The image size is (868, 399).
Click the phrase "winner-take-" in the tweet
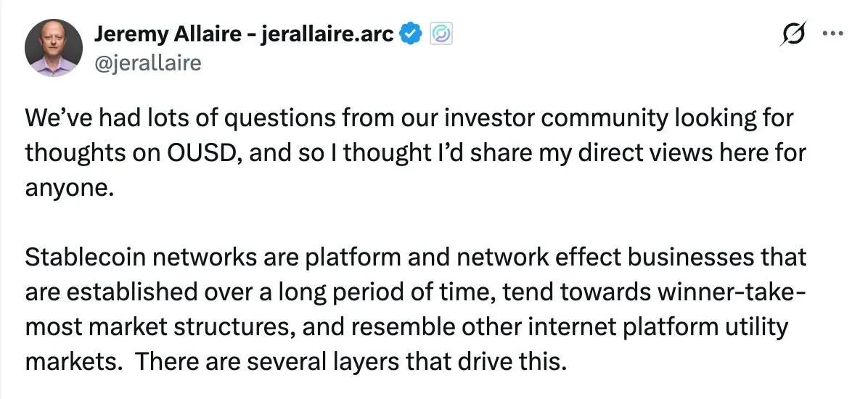click(731, 292)
